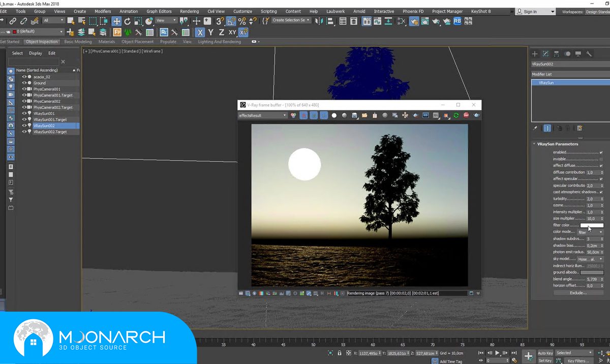This screenshot has height=364, width=610.
Task: Click the Mirror tool icon
Action: (x=319, y=21)
